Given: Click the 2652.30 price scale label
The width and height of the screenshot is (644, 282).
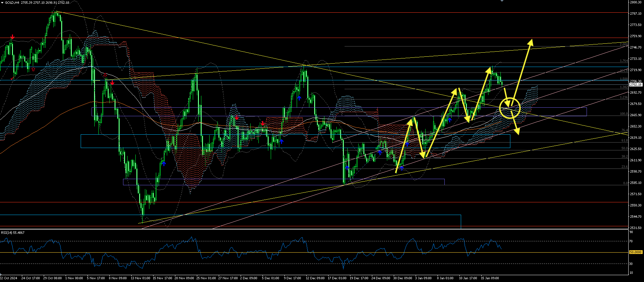Looking at the screenshot, I should tap(635, 126).
